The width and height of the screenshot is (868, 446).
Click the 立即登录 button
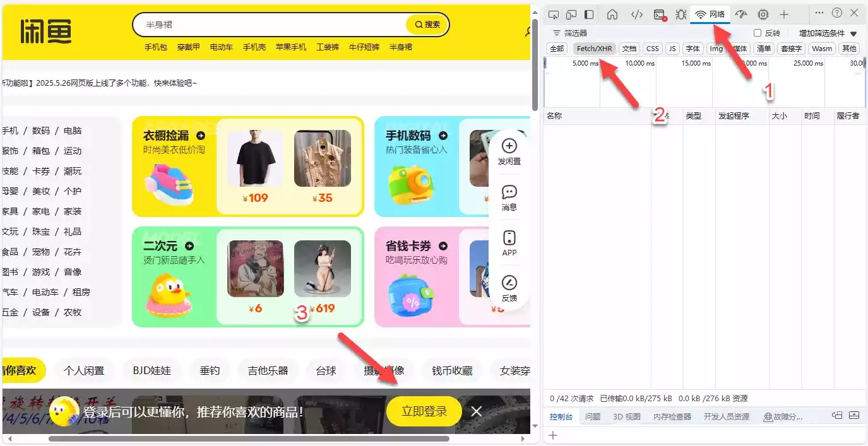pyautogui.click(x=424, y=411)
